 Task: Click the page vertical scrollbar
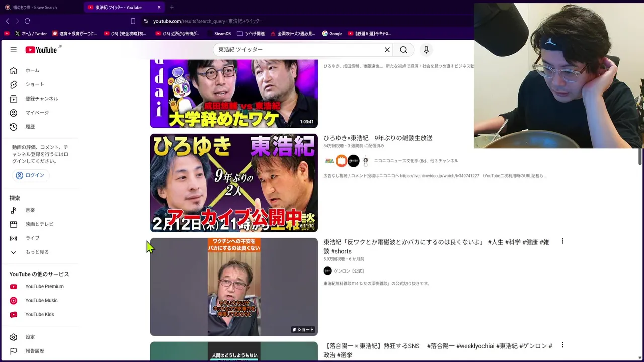click(x=640, y=156)
